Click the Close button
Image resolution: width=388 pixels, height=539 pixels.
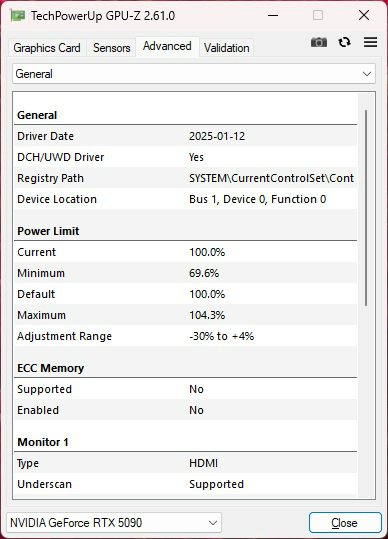click(x=345, y=523)
